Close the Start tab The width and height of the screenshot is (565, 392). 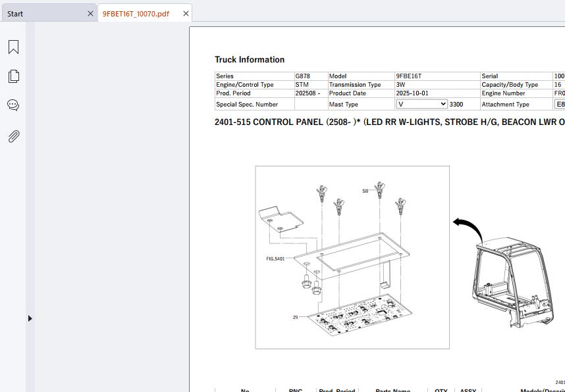pyautogui.click(x=90, y=14)
